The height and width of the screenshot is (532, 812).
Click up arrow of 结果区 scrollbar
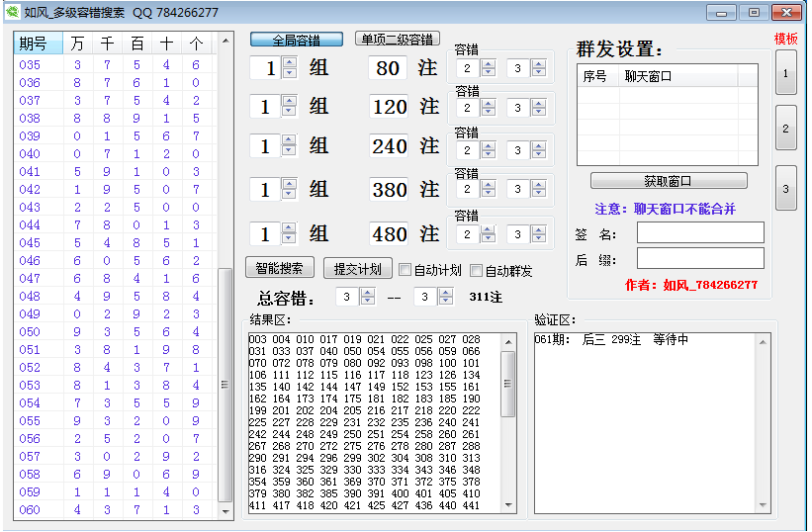pyautogui.click(x=508, y=342)
